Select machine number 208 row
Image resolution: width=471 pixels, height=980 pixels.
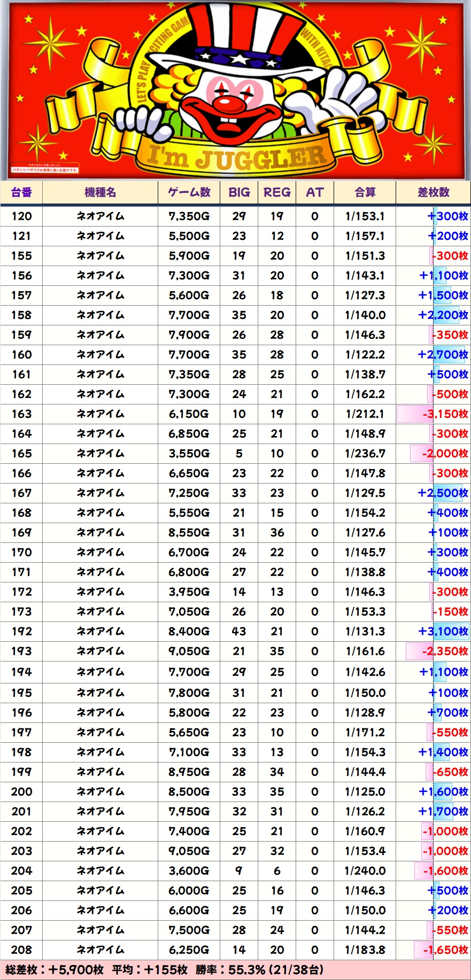(x=21, y=950)
